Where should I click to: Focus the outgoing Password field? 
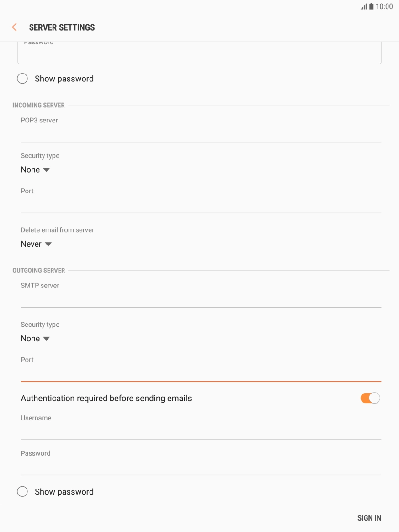pos(201,466)
